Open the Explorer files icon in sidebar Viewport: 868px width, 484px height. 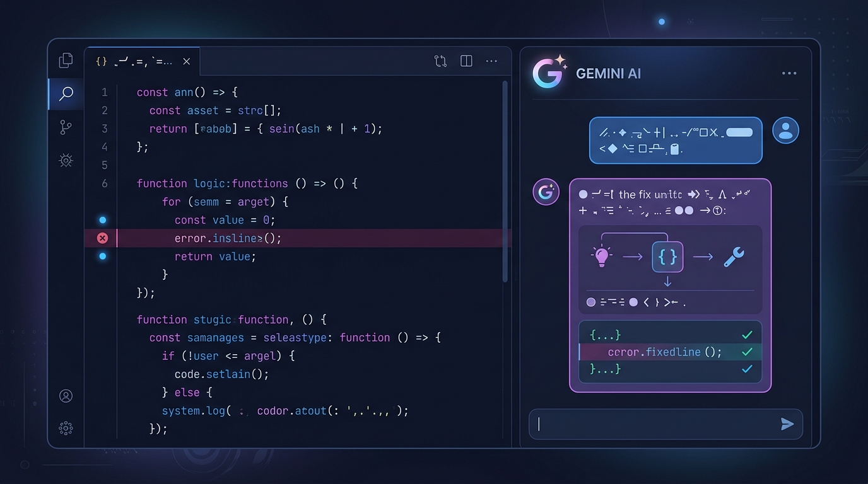click(66, 60)
